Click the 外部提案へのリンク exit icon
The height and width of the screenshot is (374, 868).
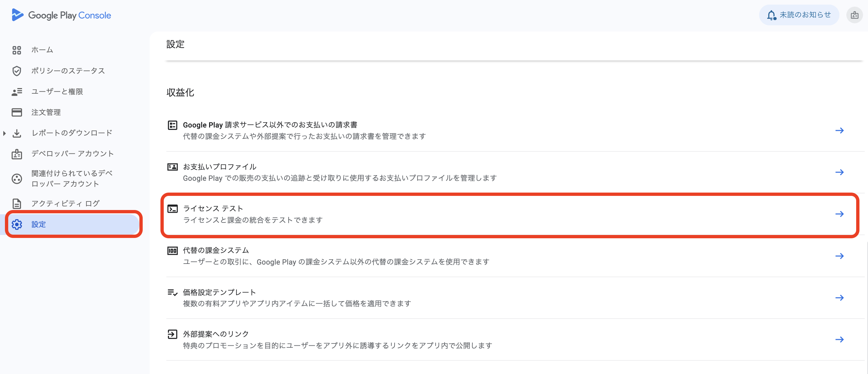click(173, 334)
